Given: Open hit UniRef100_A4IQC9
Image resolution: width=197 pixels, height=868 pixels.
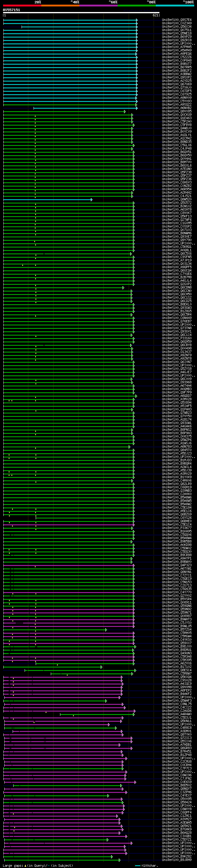Looking at the screenshot, I should pos(177,684).
